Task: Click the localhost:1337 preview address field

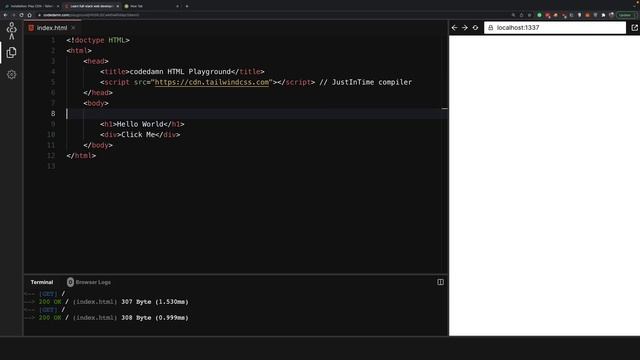Action: coord(555,27)
